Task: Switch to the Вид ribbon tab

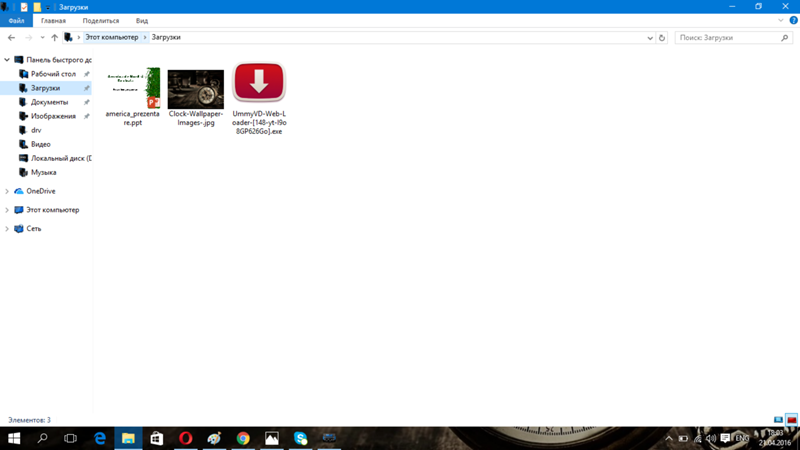Action: coord(142,20)
